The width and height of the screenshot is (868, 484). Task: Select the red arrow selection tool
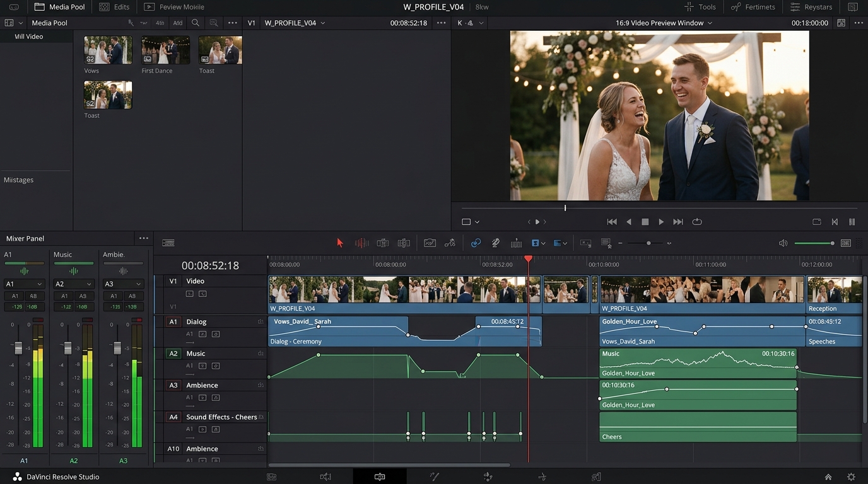click(340, 243)
